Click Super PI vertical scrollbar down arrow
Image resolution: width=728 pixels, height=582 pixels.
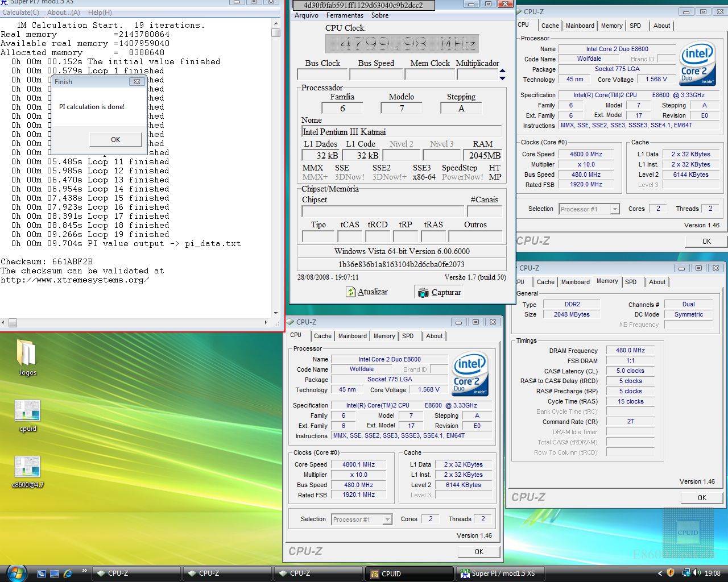(276, 313)
